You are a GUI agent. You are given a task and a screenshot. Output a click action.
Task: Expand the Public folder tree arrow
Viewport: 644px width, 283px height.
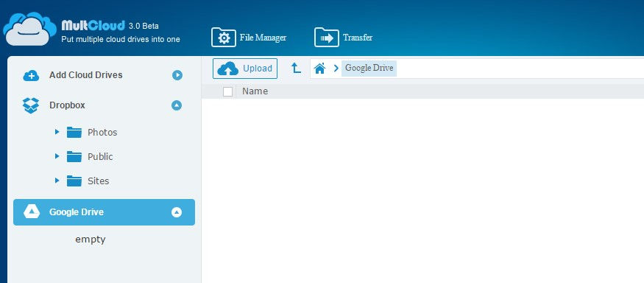[x=57, y=156]
